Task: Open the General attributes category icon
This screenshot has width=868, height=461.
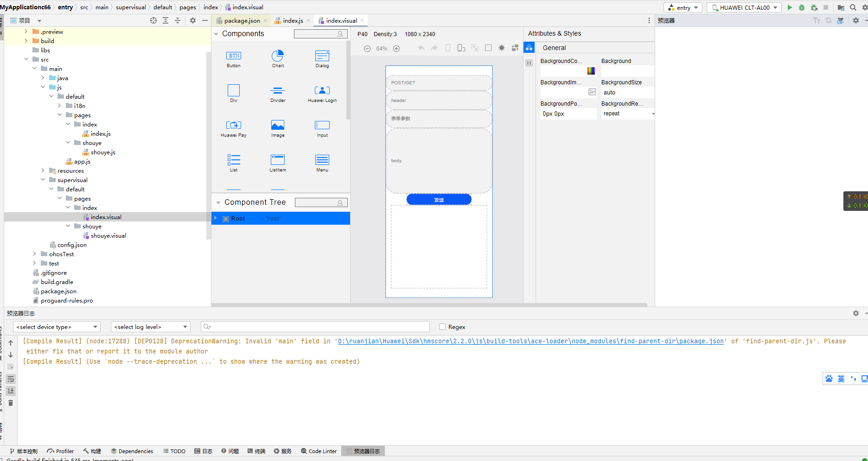Action: (529, 47)
